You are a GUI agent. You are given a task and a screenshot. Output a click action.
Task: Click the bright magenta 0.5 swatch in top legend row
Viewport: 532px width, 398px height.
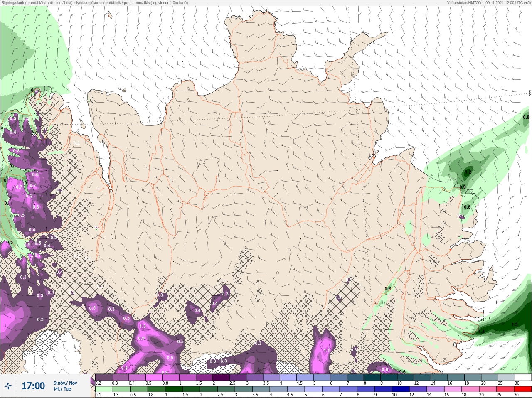(154, 377)
